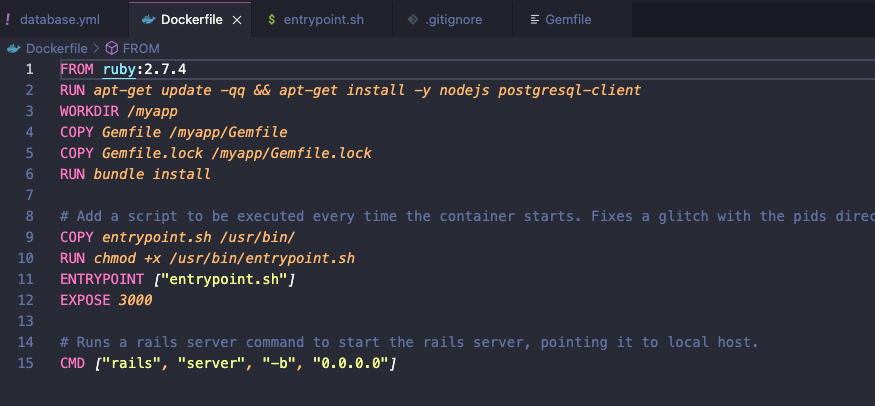Switch to the entrypoint.sh tab
This screenshot has width=875, height=406.
tap(323, 20)
